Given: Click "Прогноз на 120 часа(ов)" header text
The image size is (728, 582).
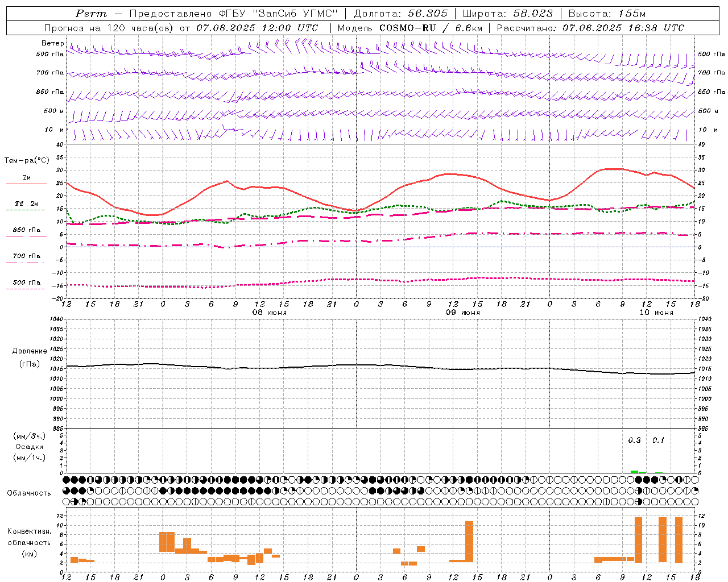Looking at the screenshot, I should pyautogui.click(x=109, y=28).
